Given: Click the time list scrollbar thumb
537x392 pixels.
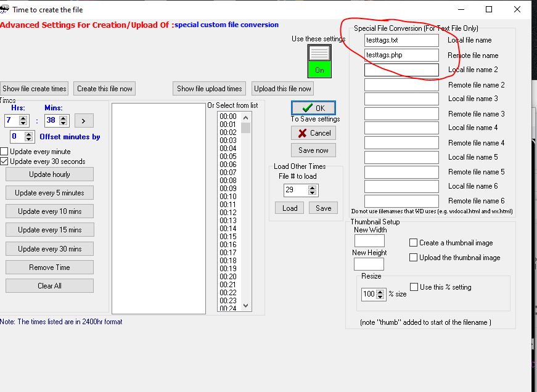Looking at the screenshot, I should point(245,128).
